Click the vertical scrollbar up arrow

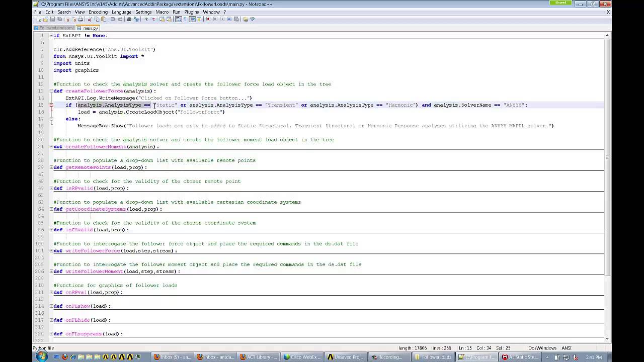coord(608,35)
